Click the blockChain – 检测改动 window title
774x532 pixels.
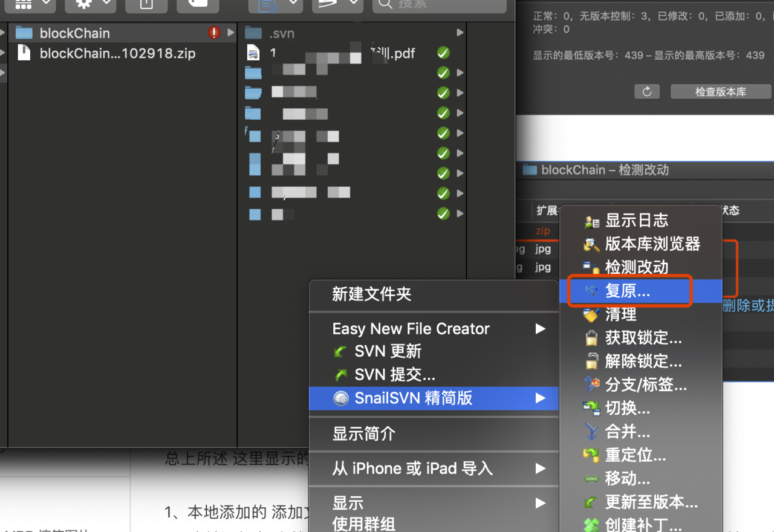[x=605, y=170]
